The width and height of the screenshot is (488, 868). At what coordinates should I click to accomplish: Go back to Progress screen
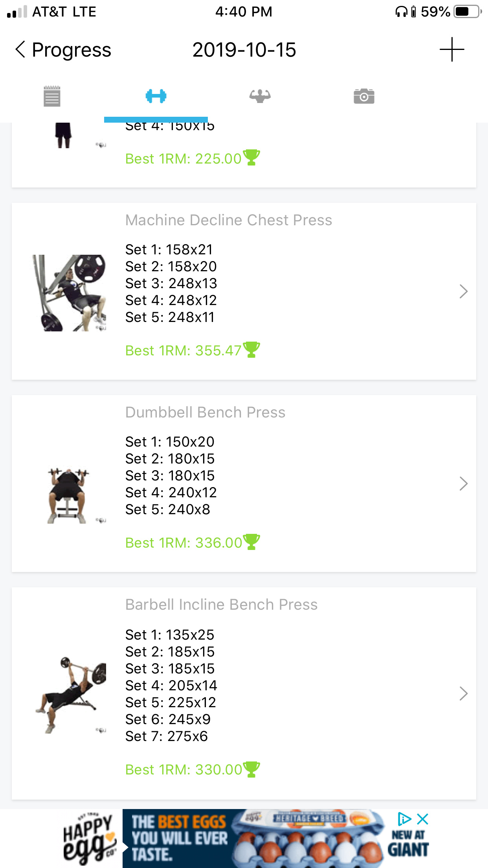(x=63, y=50)
